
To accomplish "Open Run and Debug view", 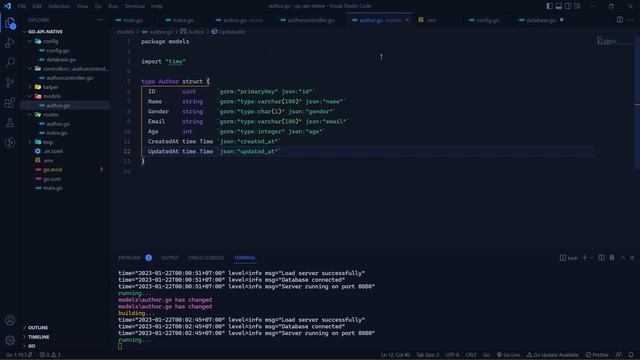I will point(10,43).
